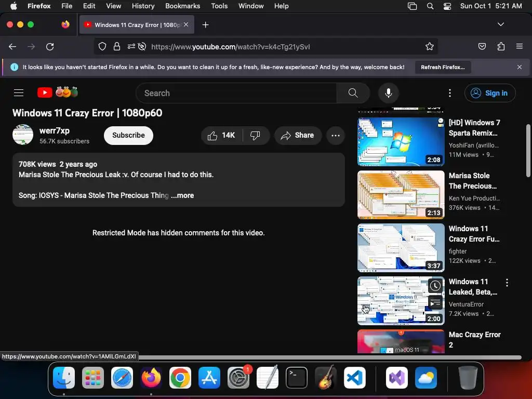
Task: Expand description with ...more
Action: tap(182, 195)
